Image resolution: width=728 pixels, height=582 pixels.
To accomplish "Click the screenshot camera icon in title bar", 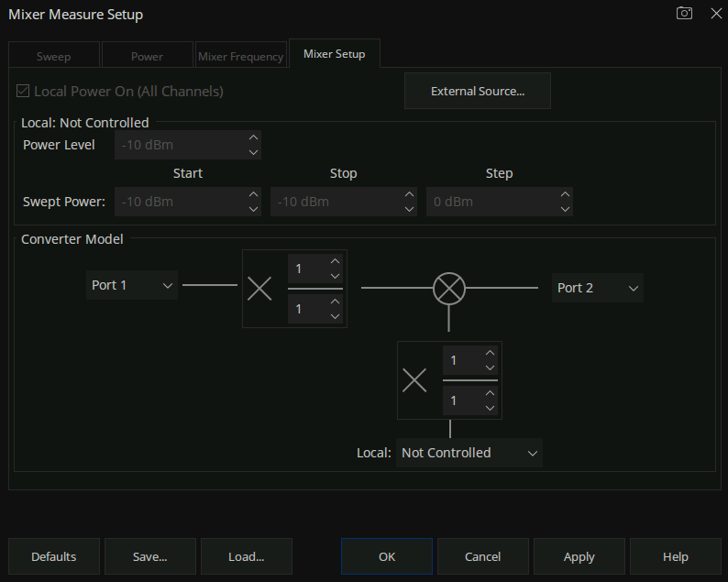I will point(684,14).
